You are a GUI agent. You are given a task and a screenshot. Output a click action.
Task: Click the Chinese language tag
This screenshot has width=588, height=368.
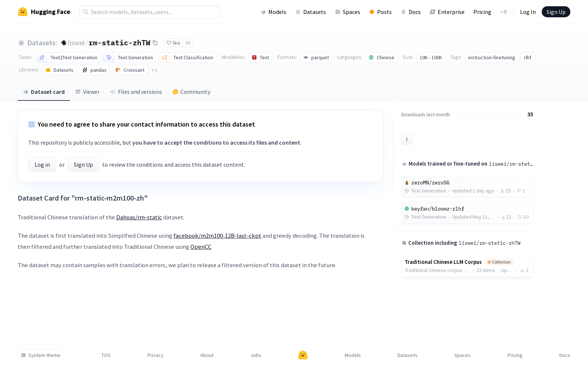point(381,57)
